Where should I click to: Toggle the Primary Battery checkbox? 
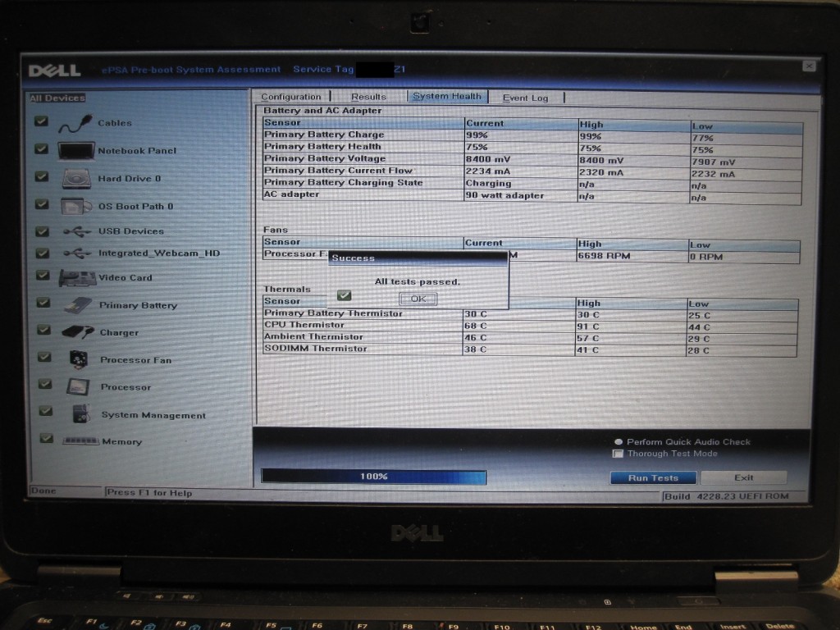[43, 303]
